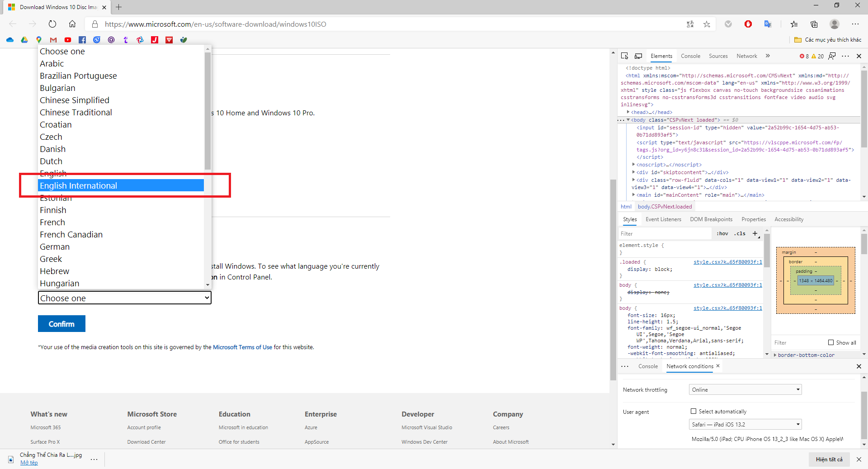This screenshot has width=868, height=469.
Task: Open the Gmail bookmark icon
Action: click(53, 40)
